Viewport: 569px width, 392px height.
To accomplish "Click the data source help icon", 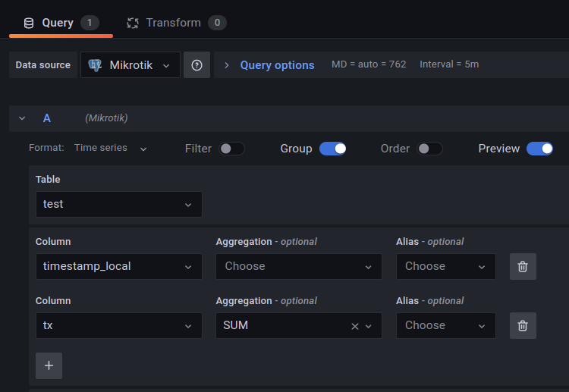I will [196, 65].
